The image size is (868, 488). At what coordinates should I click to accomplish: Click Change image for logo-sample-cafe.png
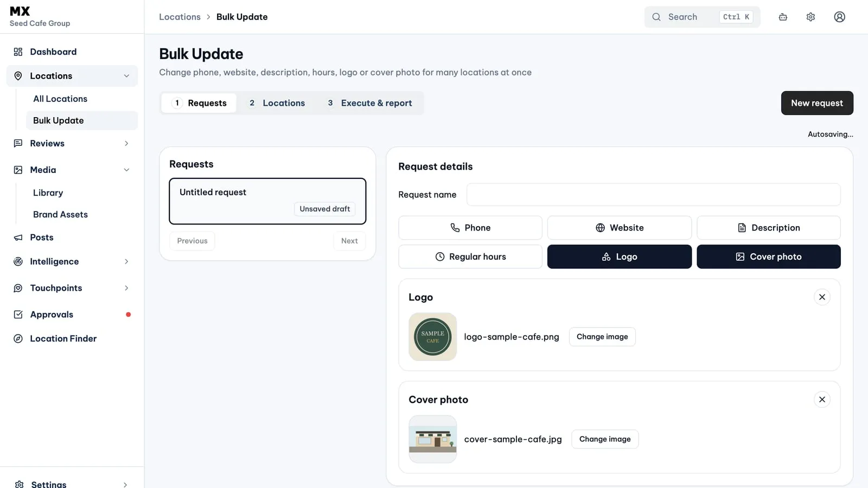pos(602,337)
